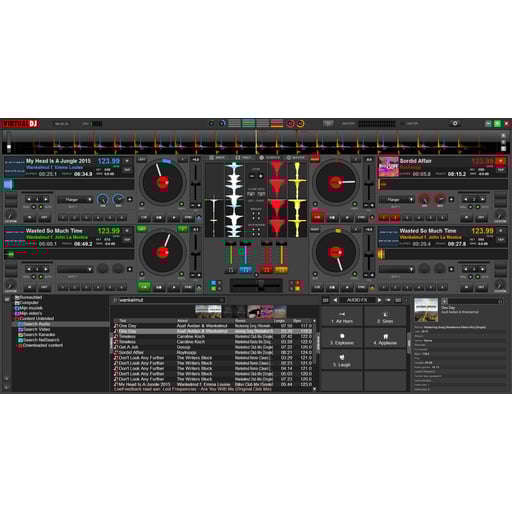Click the plus beside Flanger on Sordid Affair deck
Screen dimensions: 512x512
[x=451, y=199]
